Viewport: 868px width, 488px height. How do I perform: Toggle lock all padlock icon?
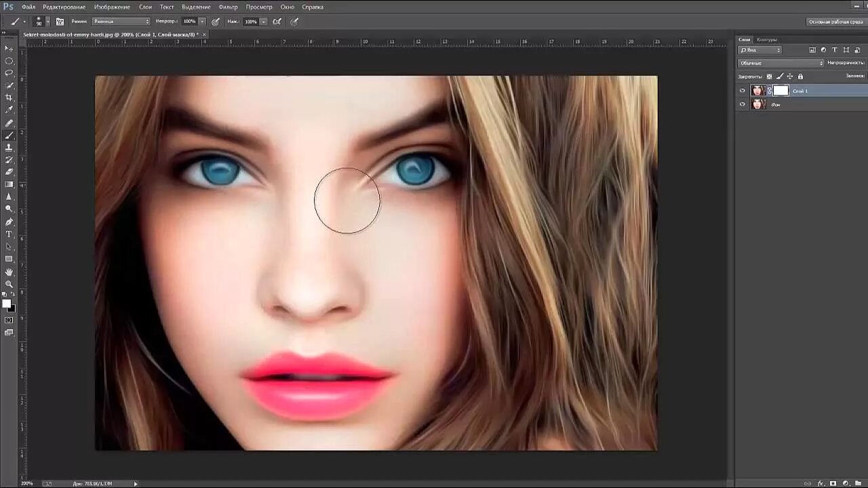pyautogui.click(x=800, y=77)
